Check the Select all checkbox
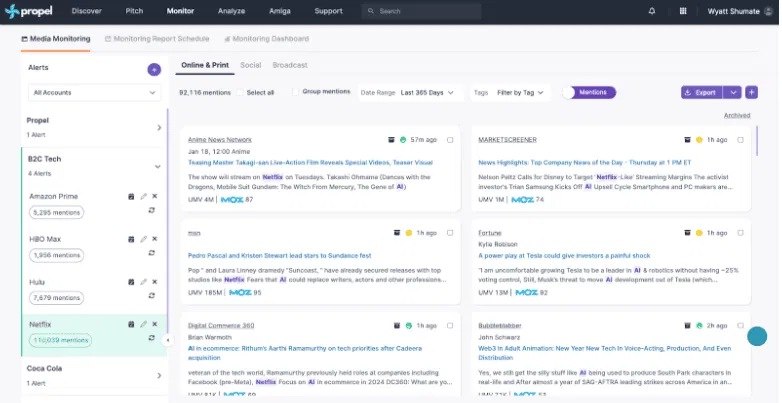The width and height of the screenshot is (782, 403). (x=240, y=92)
